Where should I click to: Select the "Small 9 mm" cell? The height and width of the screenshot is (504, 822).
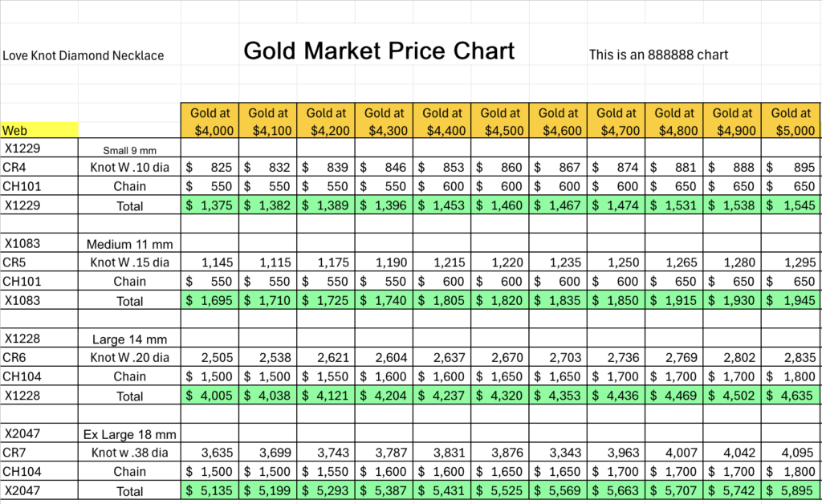[129, 149]
